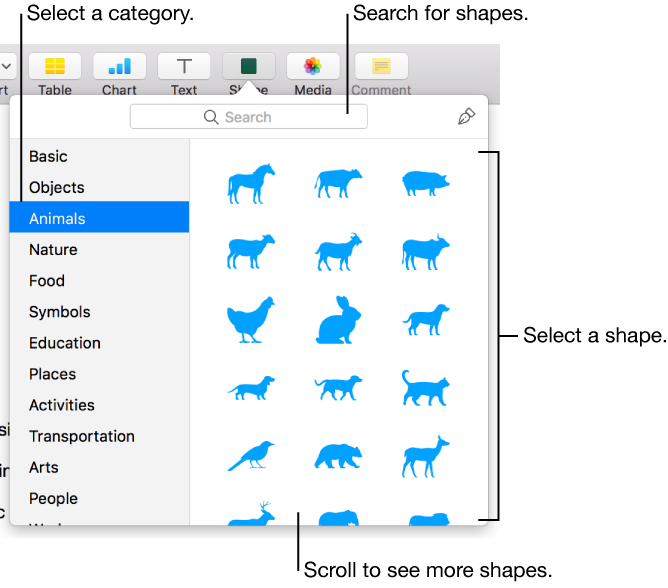This screenshot has width=668, height=588.
Task: Select the Places category
Action: (99, 374)
